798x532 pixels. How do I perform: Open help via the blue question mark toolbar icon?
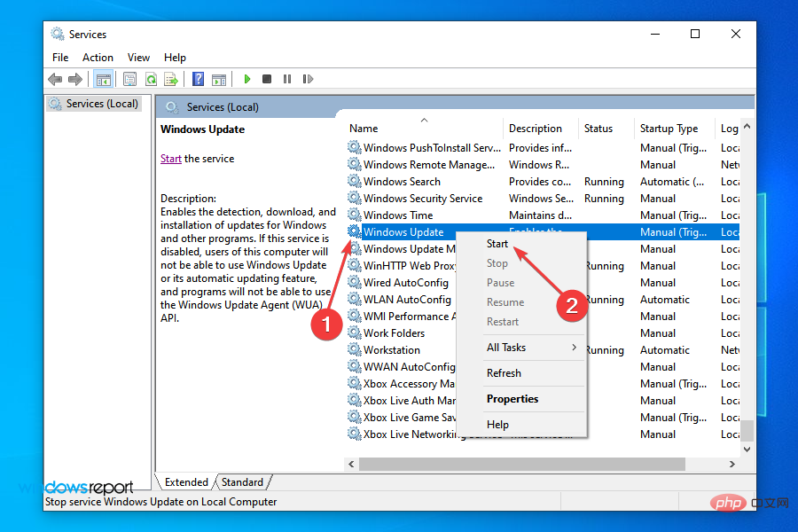click(x=197, y=79)
